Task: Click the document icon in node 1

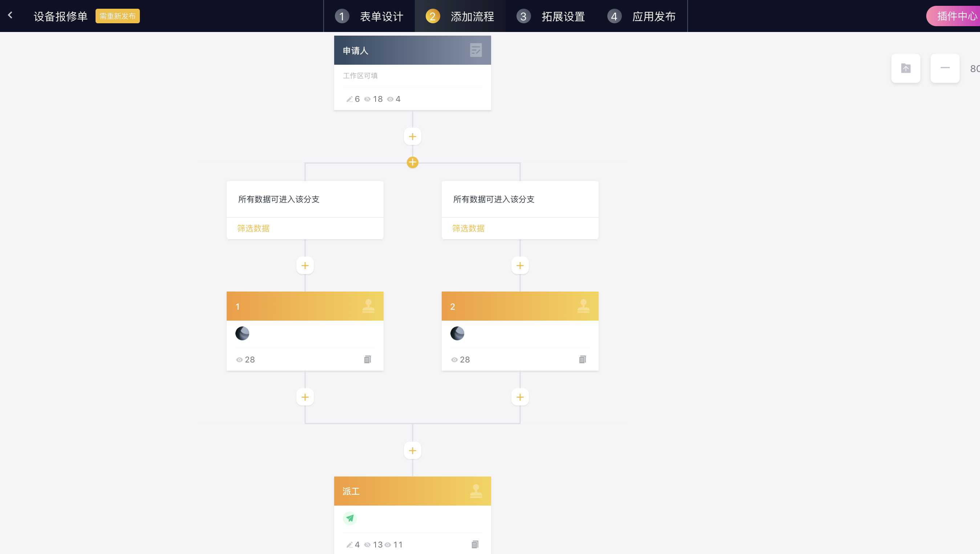Action: pos(367,360)
